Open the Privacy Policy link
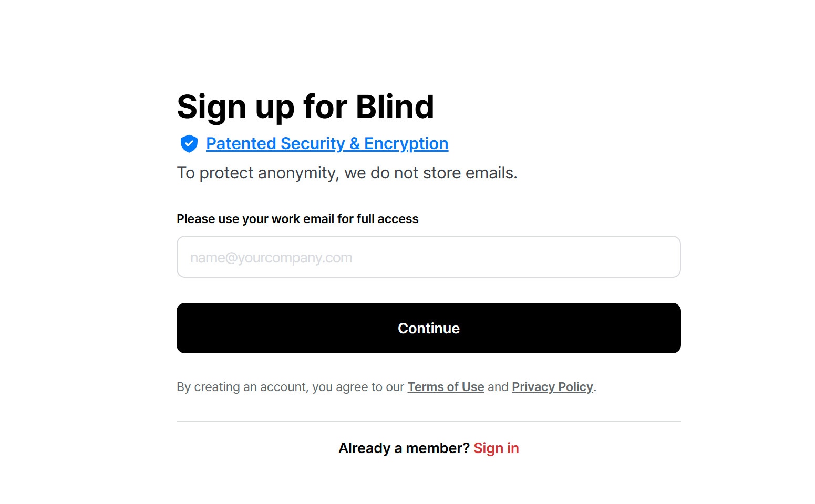Screen dimensions: 815x504 [552, 387]
